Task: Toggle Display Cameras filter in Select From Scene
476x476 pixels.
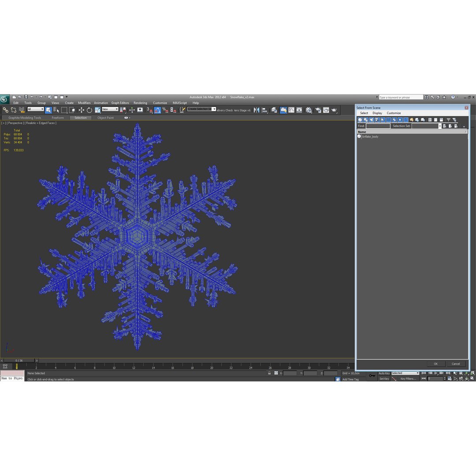Action: tap(377, 120)
